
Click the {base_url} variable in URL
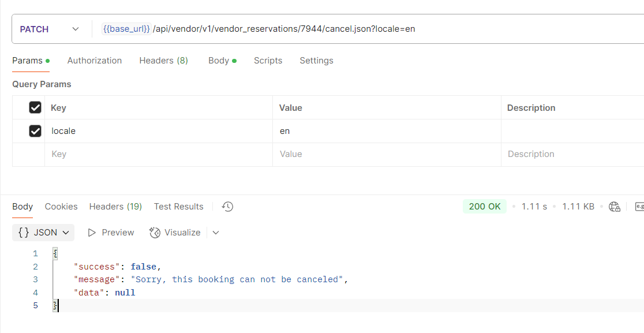pos(126,29)
